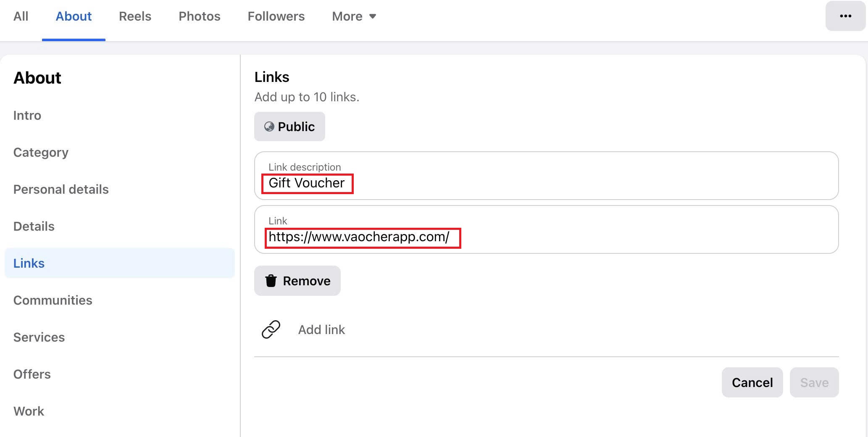Switch to the About tab
The width and height of the screenshot is (868, 437).
pos(74,16)
